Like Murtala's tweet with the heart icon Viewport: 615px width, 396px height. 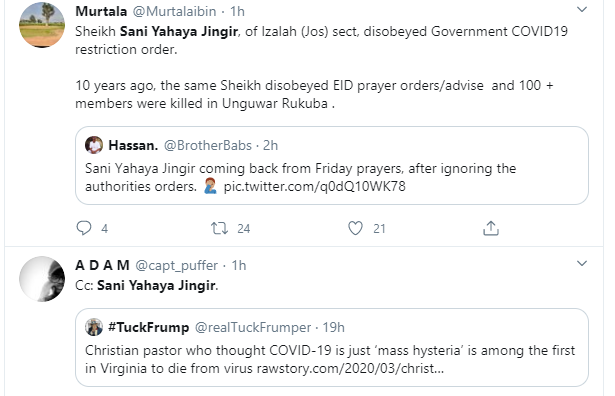coord(355,228)
